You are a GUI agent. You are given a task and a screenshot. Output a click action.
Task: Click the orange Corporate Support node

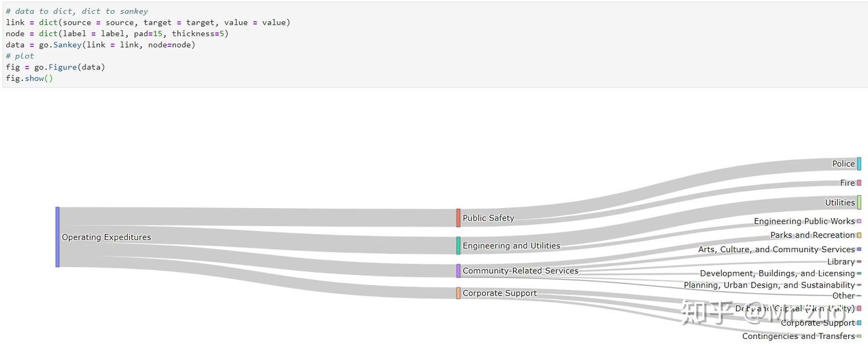tap(458, 293)
